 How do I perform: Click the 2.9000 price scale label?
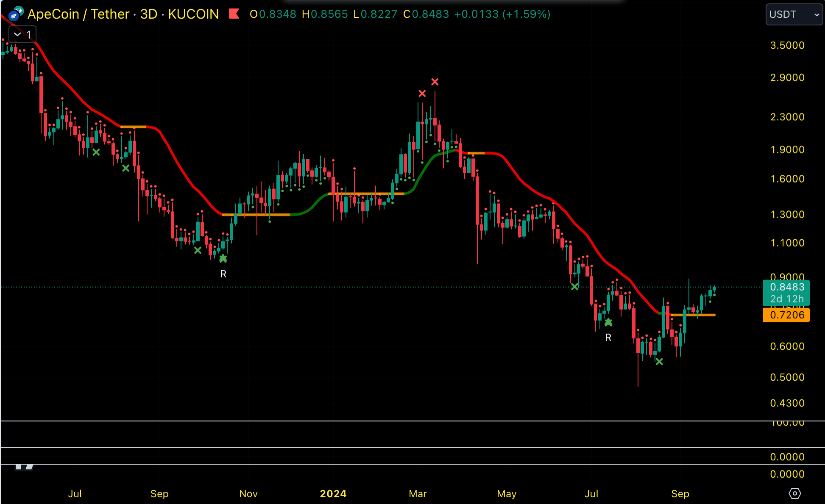(x=787, y=78)
